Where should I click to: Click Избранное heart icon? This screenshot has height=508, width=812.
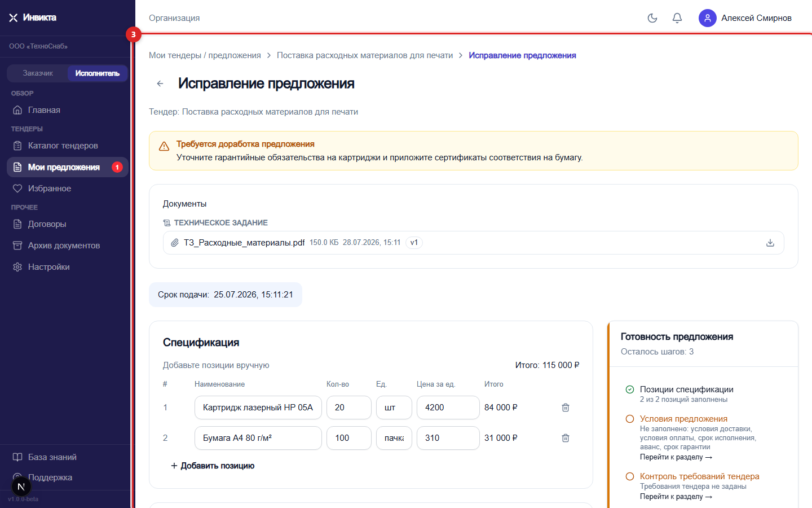[17, 189]
